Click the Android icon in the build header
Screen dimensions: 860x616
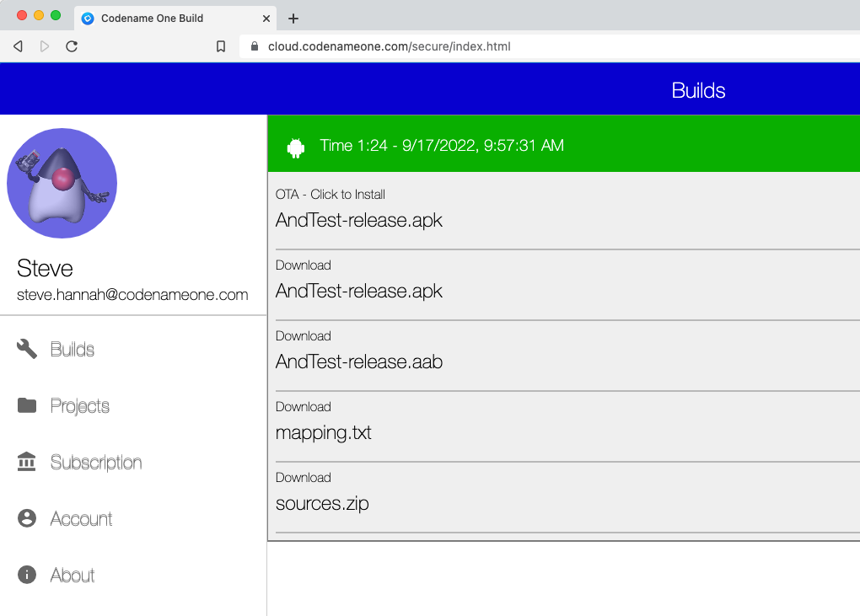coord(296,148)
